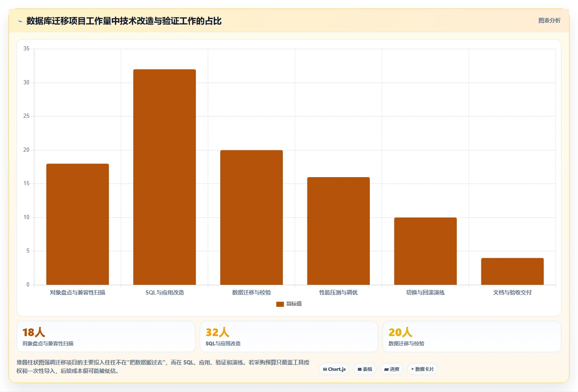Viewport: 578px width, 392px height.
Task: Click the chart title 数据库迁移项目工作量
Action: [124, 21]
